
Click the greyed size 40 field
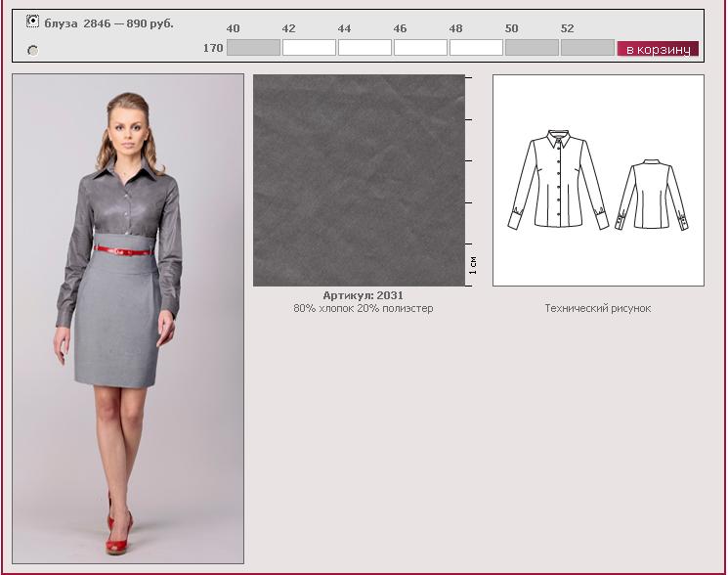(253, 47)
